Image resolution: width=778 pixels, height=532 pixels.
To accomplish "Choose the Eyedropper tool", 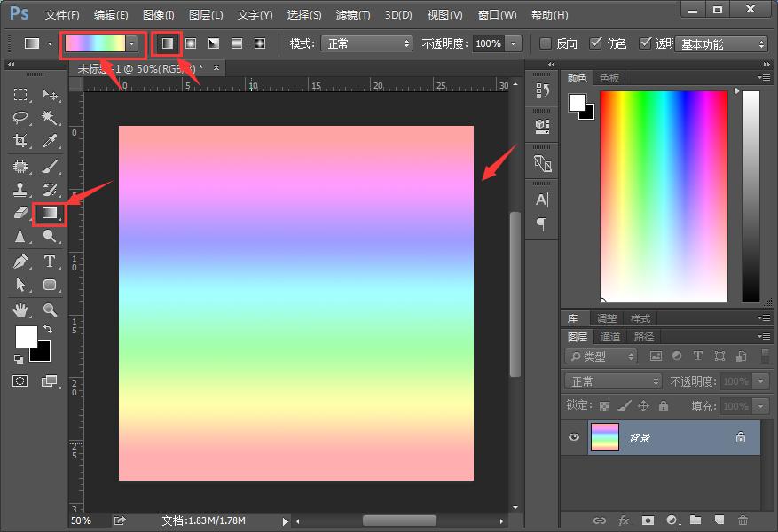I will tap(50, 141).
